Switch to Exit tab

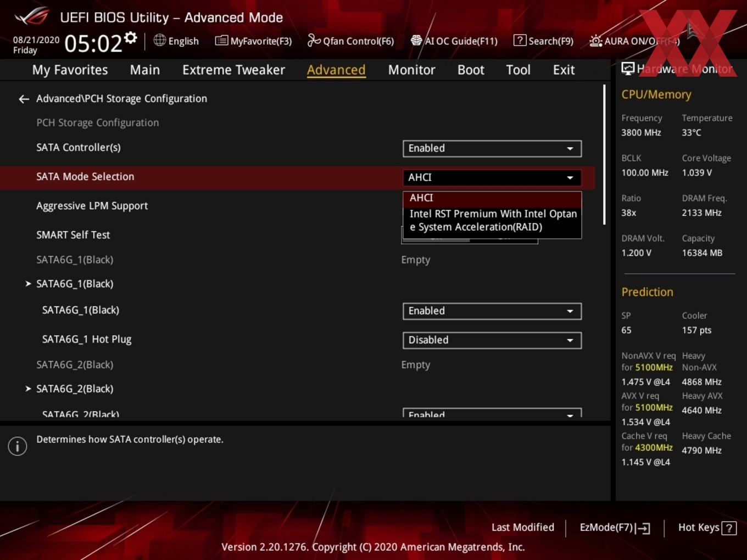click(564, 70)
